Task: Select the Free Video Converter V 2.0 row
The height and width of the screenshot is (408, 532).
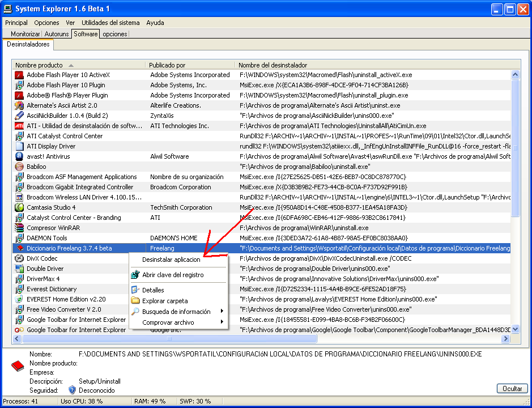Action: click(x=262, y=309)
